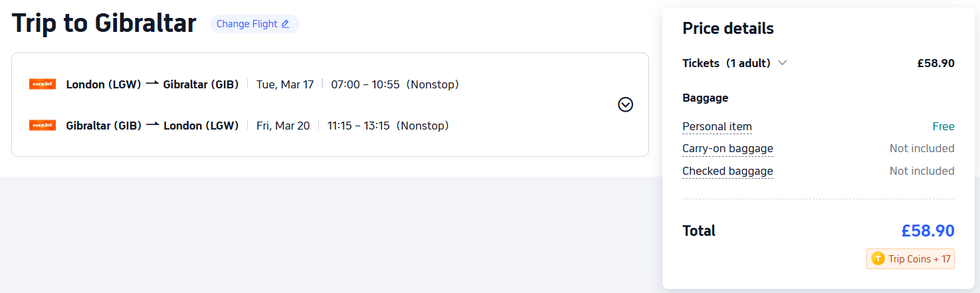Open the Carry-on baggage info link

pos(728,148)
